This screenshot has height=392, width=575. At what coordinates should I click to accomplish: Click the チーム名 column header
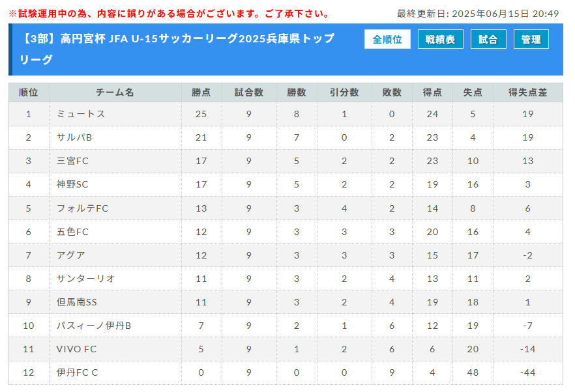pos(115,92)
